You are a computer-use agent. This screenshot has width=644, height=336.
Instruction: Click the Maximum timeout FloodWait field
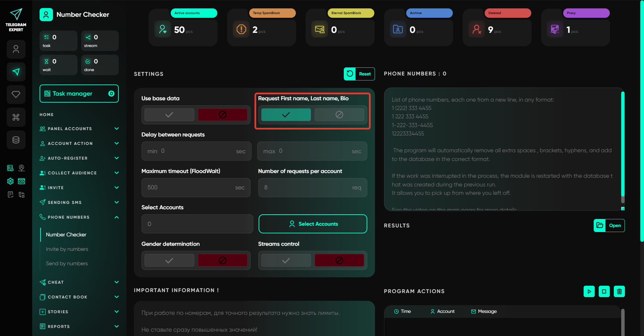[x=191, y=187]
